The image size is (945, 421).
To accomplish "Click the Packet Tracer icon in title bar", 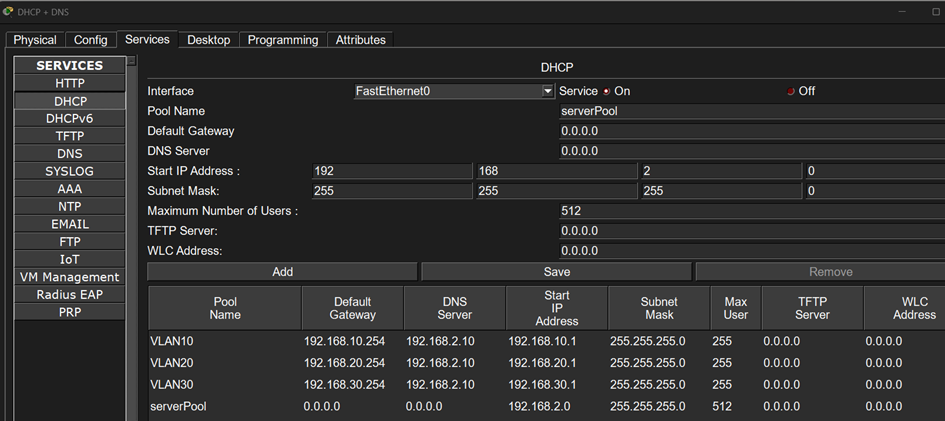I will click(x=7, y=11).
